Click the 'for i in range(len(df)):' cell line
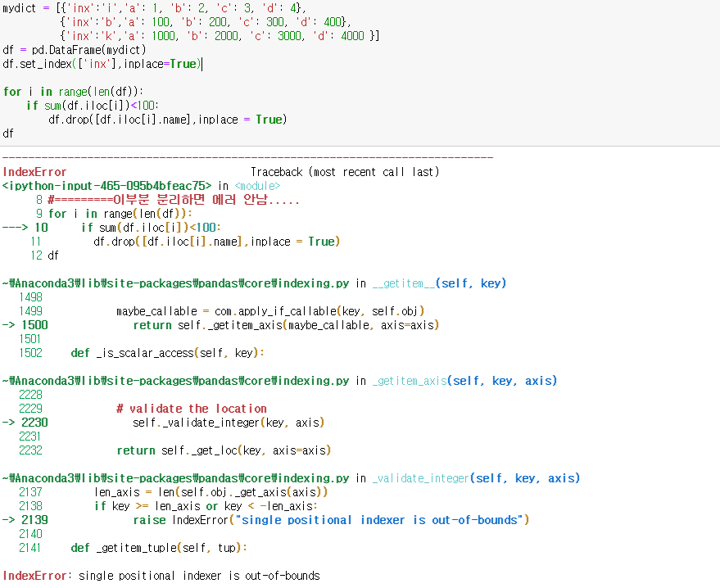The height and width of the screenshot is (588, 720). [x=73, y=92]
